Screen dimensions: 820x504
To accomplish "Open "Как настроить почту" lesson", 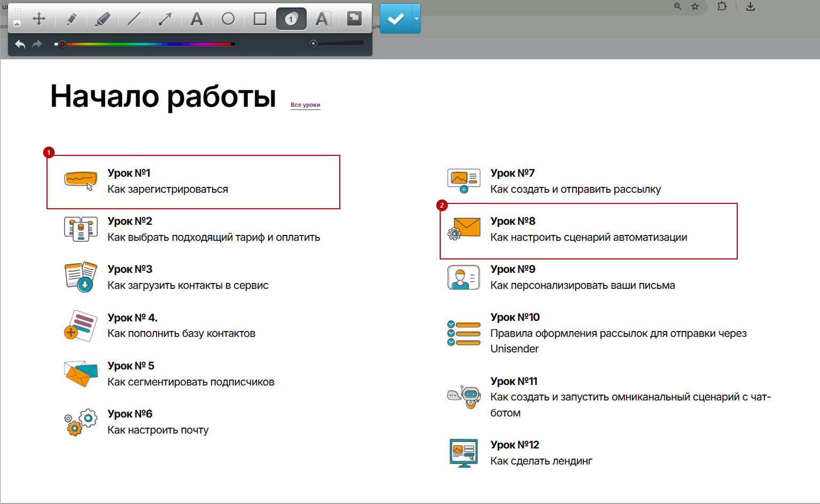I will [158, 430].
